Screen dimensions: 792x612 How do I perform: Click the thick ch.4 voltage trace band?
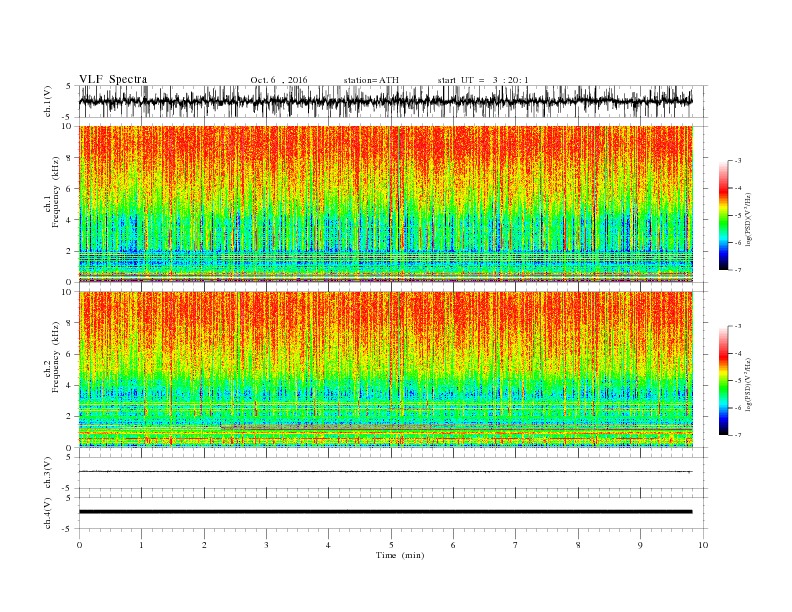pyautogui.click(x=385, y=512)
